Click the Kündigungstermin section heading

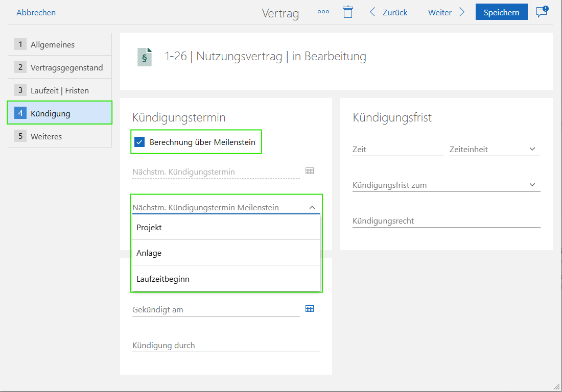(x=179, y=117)
